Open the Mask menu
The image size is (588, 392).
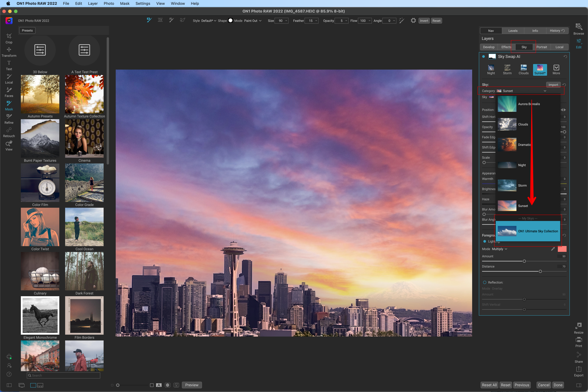point(125,3)
